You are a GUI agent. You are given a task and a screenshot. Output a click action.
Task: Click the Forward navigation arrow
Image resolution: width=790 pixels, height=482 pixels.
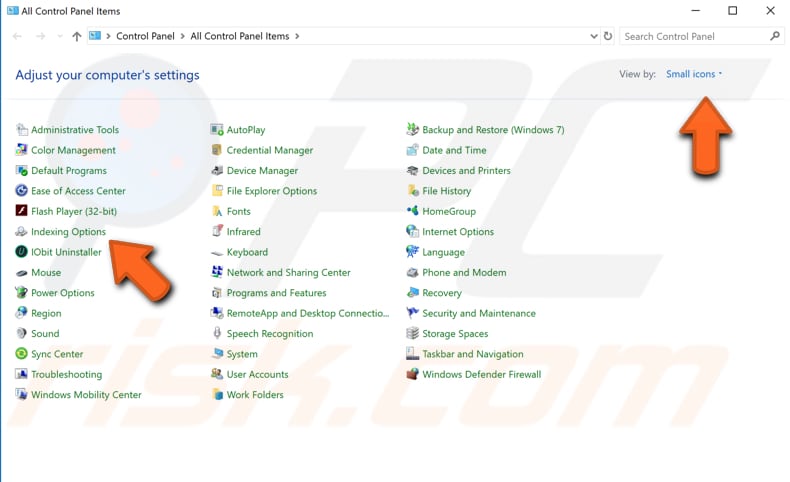41,36
